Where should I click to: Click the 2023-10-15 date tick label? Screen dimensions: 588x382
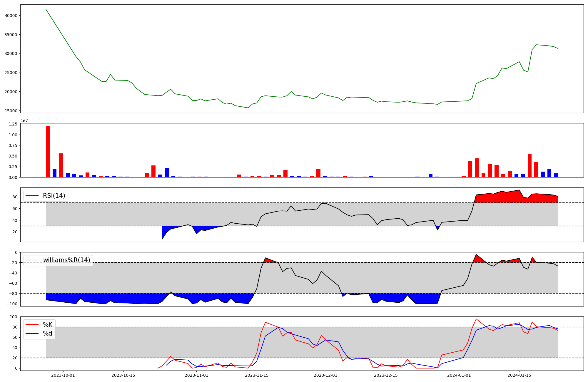[x=123, y=375]
